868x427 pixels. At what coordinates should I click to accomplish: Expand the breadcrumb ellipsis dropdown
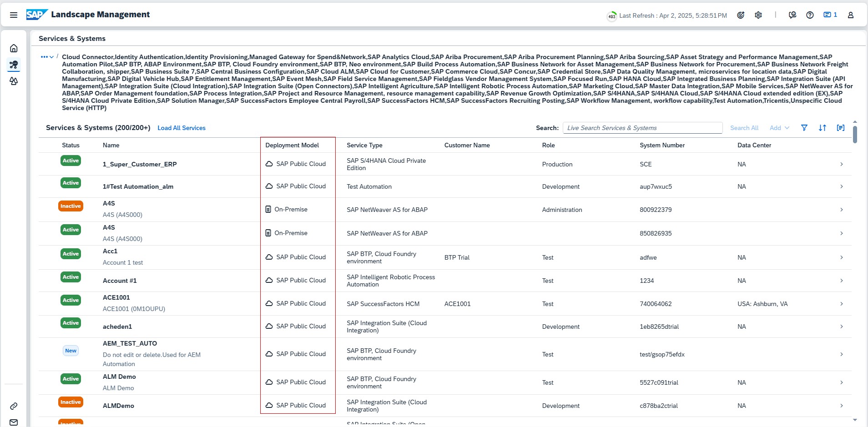point(47,57)
